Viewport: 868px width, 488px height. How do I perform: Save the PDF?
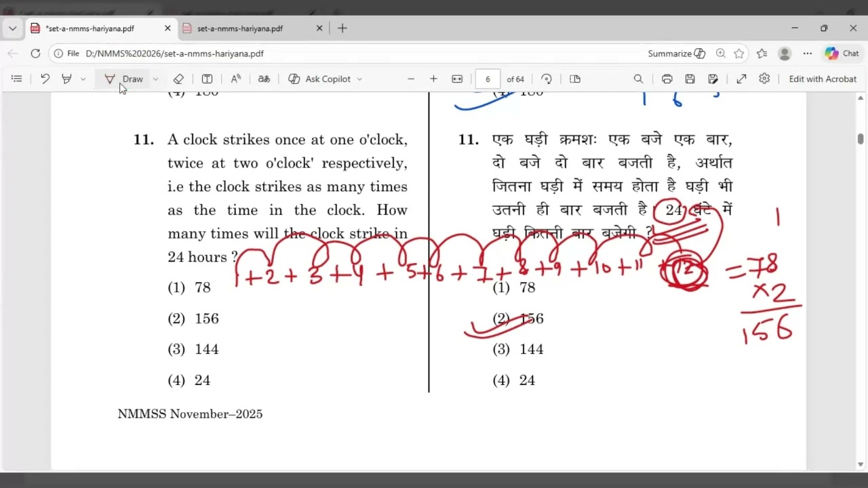[690, 79]
